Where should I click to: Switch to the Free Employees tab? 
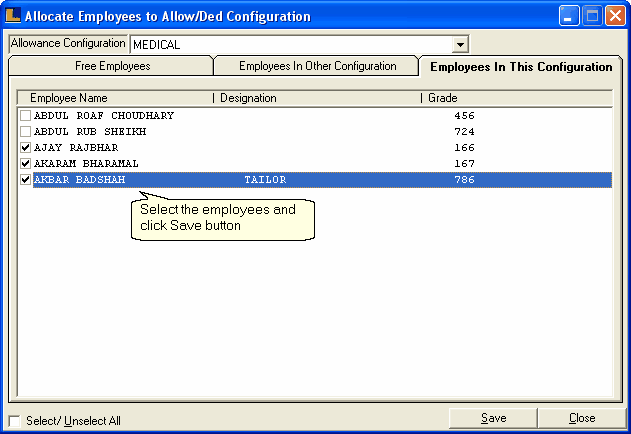[112, 66]
